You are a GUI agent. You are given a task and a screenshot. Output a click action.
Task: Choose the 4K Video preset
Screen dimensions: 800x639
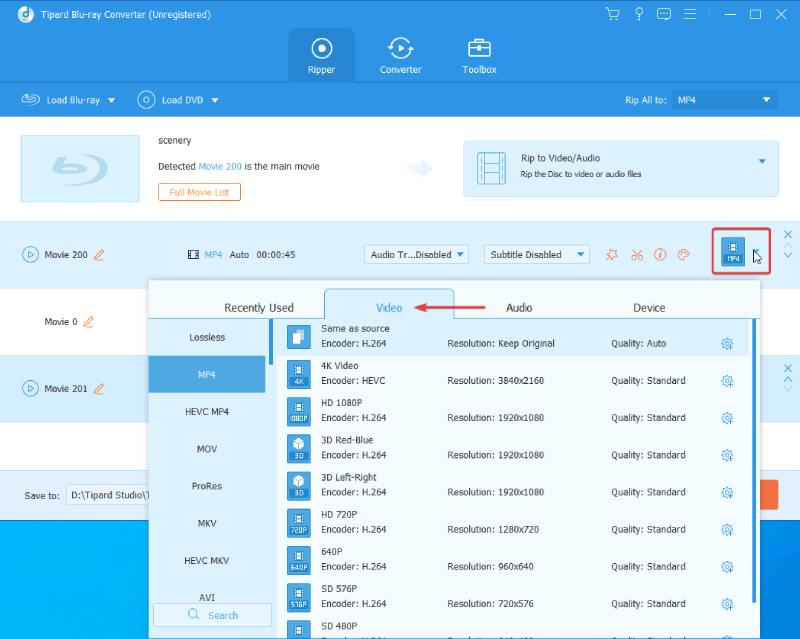(x=515, y=374)
